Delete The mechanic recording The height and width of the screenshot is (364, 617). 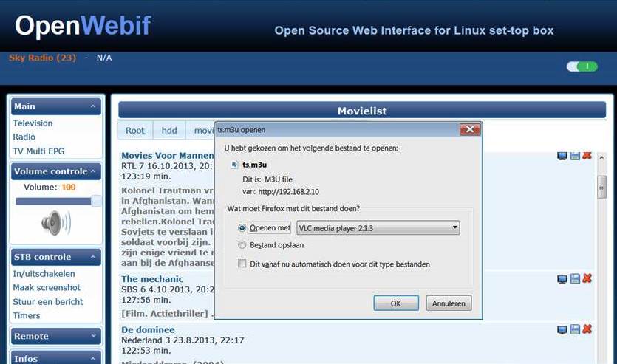click(587, 278)
